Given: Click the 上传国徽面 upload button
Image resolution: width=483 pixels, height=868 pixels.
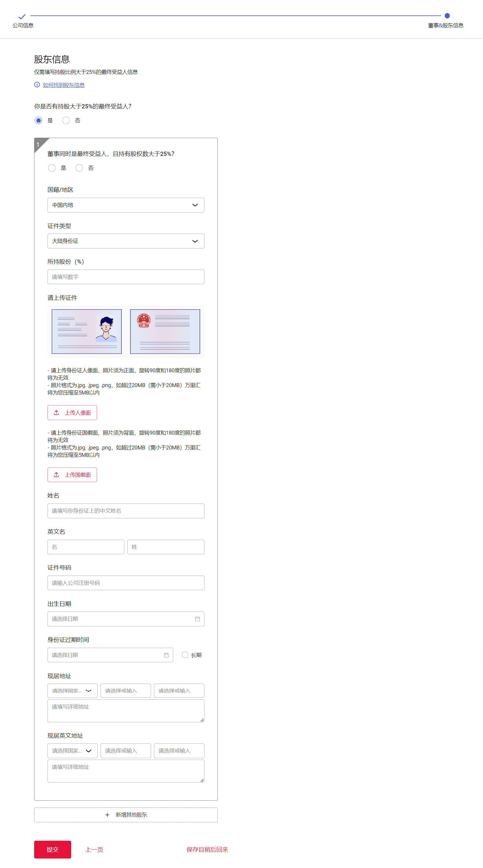Looking at the screenshot, I should tap(72, 474).
